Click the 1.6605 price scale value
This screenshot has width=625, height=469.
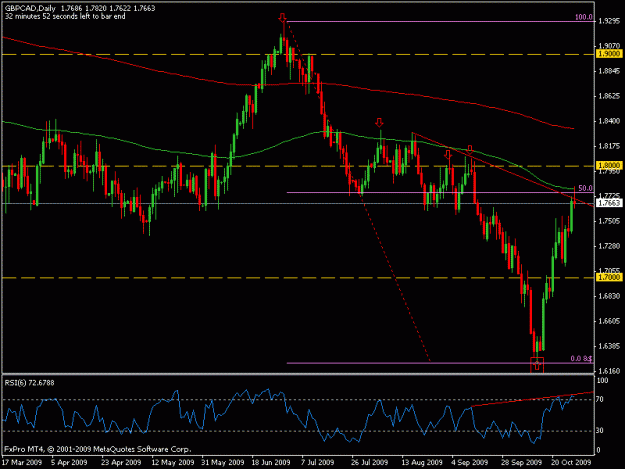tap(609, 321)
